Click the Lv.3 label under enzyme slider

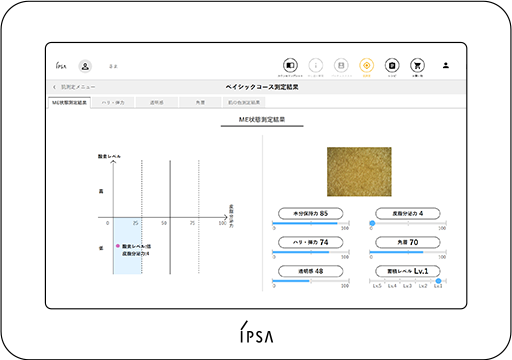(x=407, y=286)
